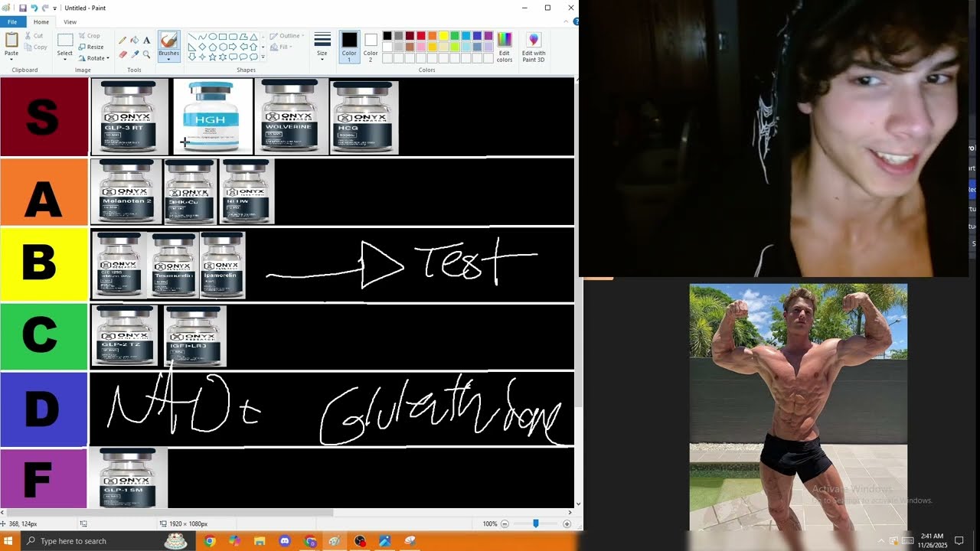
Task: Open Edit with Paint 3D
Action: pos(534,46)
